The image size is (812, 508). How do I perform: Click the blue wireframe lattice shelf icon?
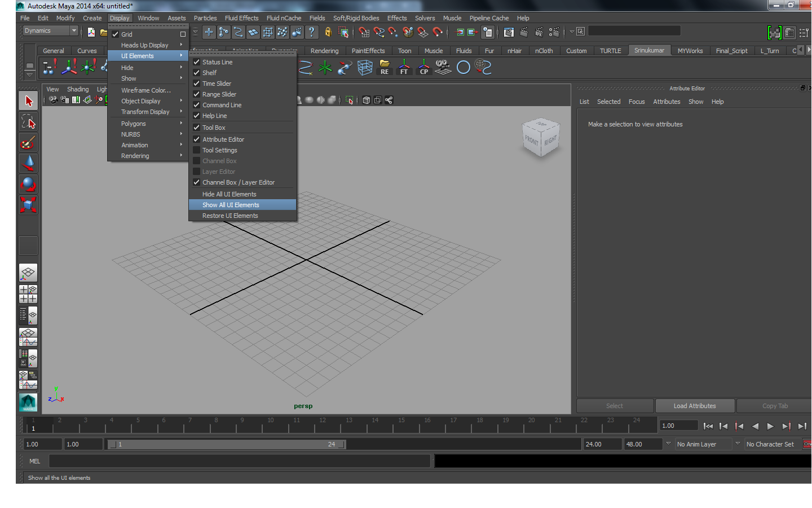(x=365, y=68)
